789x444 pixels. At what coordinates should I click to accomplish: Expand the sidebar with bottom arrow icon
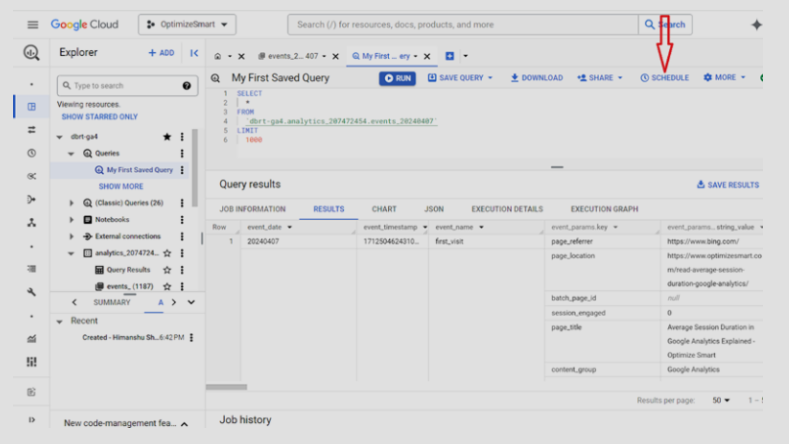tap(32, 420)
